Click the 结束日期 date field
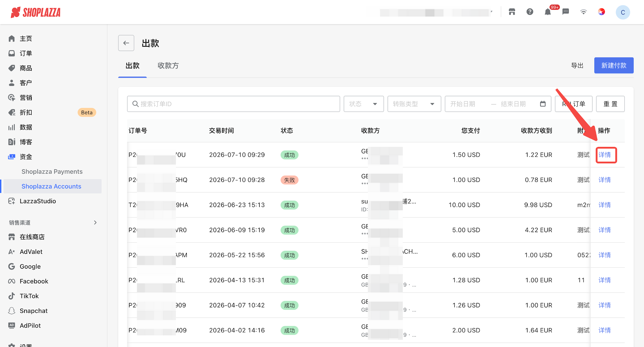644x347 pixels. [x=513, y=104]
